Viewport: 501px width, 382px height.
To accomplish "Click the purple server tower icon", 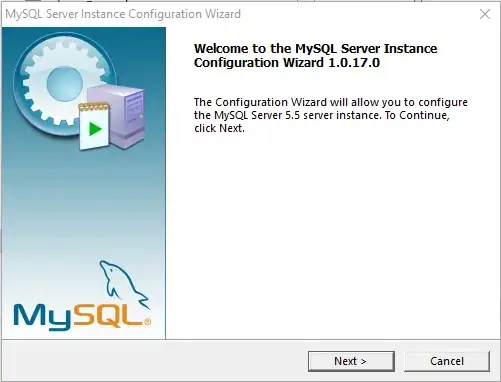I will tap(121, 113).
